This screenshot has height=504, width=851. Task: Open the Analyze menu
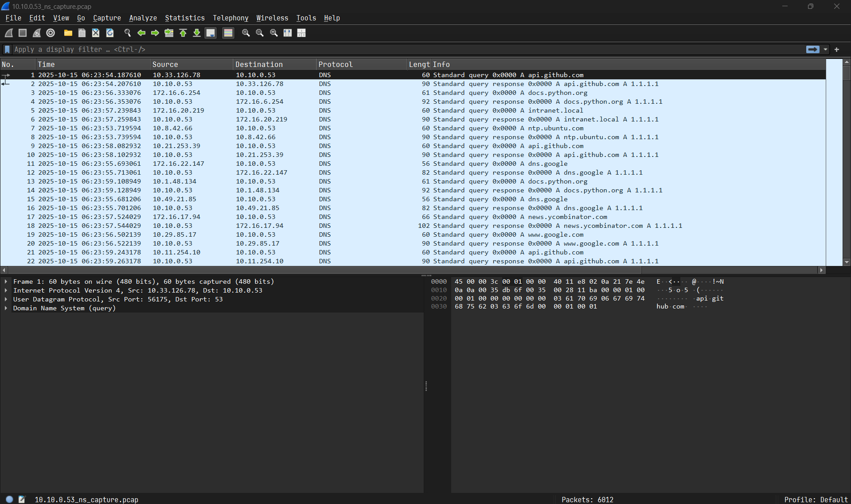(x=143, y=18)
